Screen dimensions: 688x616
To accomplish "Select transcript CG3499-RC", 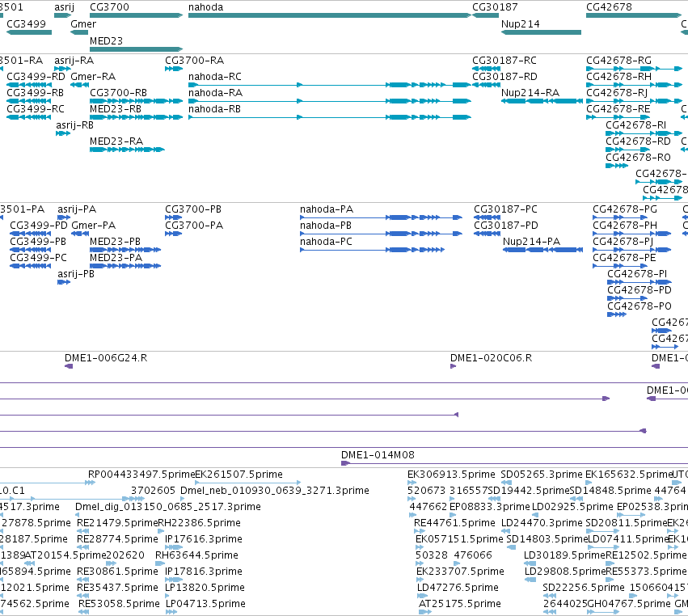I will point(29,117).
